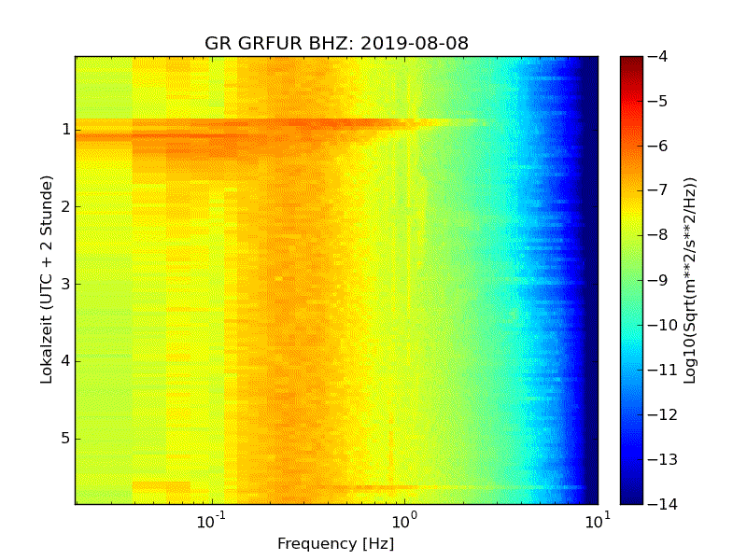Click the colorbar tick label -12
747x560 pixels.
pyautogui.click(x=662, y=414)
